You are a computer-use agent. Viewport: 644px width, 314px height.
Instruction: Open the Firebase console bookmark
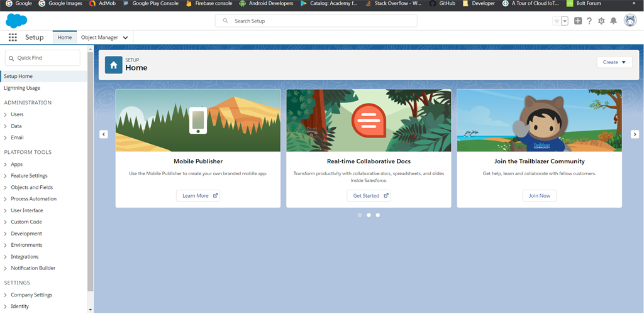(209, 3)
